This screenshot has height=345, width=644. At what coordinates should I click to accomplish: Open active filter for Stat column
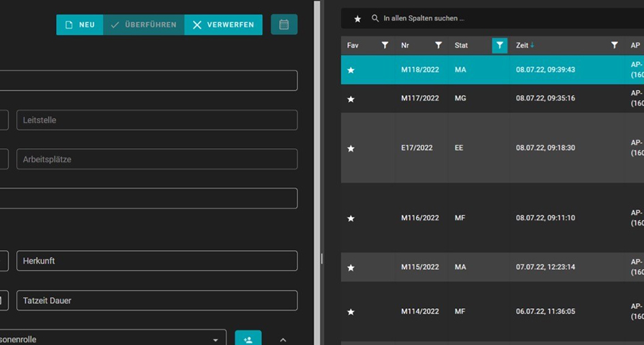499,45
